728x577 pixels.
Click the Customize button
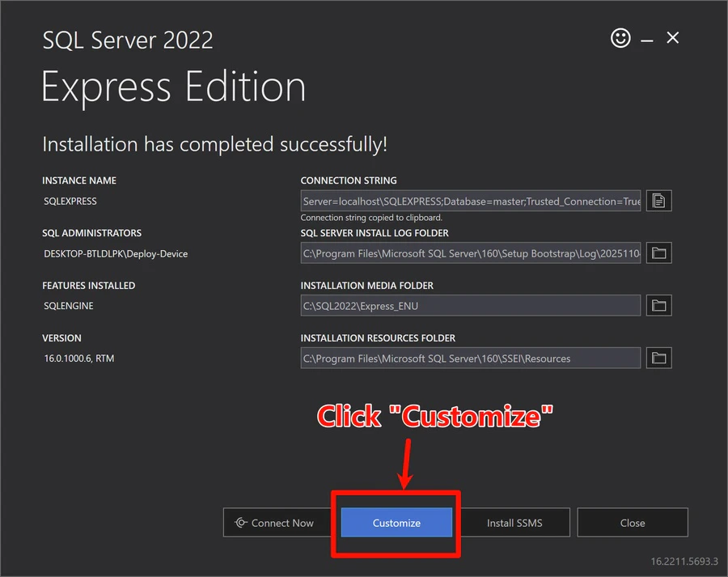396,523
